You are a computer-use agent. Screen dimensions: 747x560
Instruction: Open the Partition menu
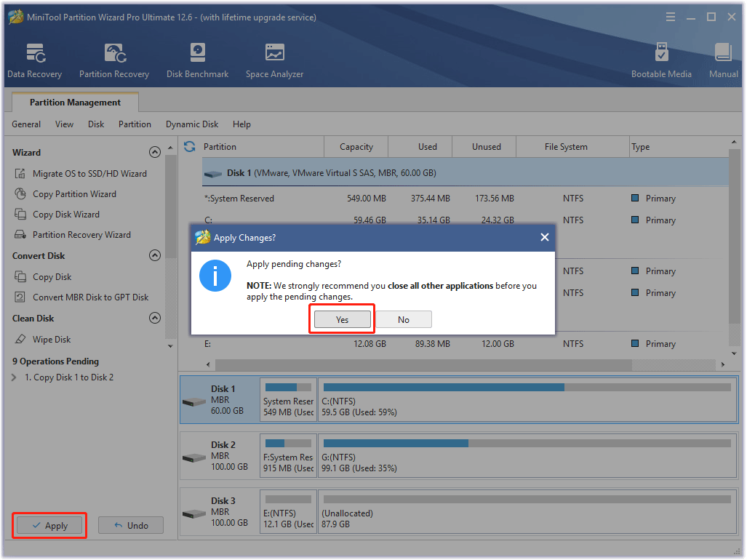tap(135, 124)
